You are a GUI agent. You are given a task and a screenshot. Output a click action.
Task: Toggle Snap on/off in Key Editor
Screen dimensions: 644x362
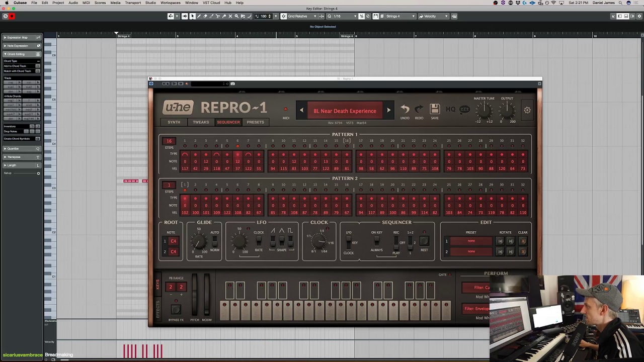pos(284,16)
